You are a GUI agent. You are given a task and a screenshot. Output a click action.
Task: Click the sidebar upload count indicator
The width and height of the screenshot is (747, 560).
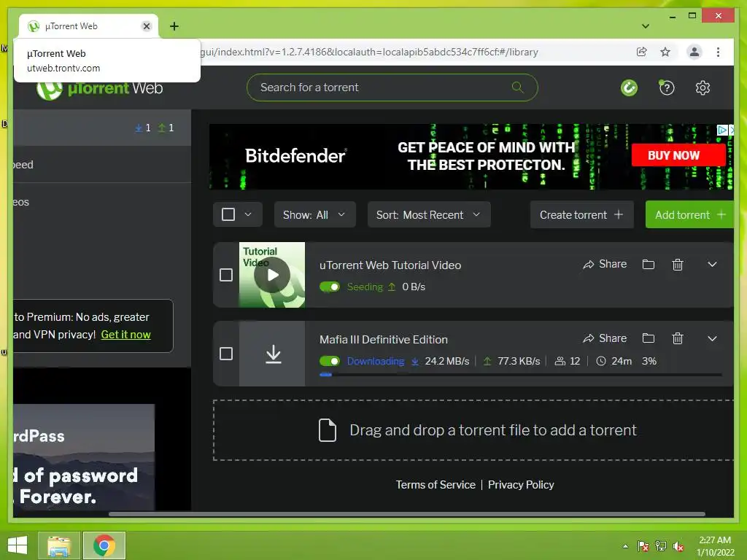pos(166,128)
